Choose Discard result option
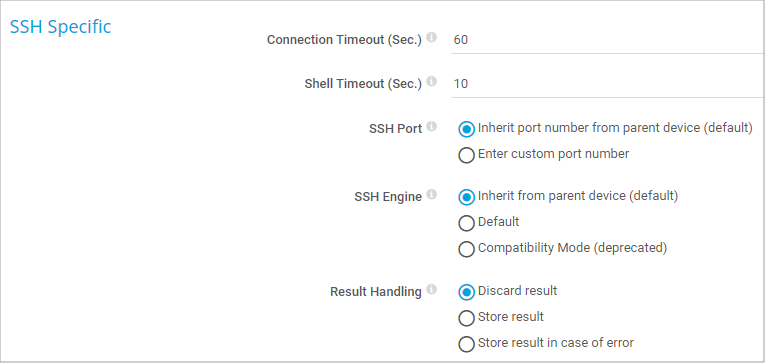This screenshot has width=765, height=363. 466,292
